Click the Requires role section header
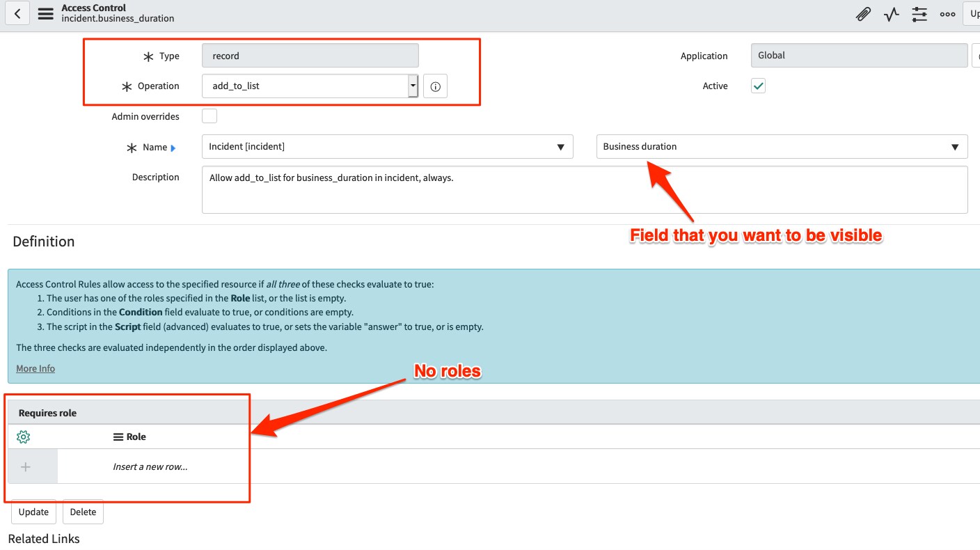Image resolution: width=980 pixels, height=550 pixels. pos(47,413)
